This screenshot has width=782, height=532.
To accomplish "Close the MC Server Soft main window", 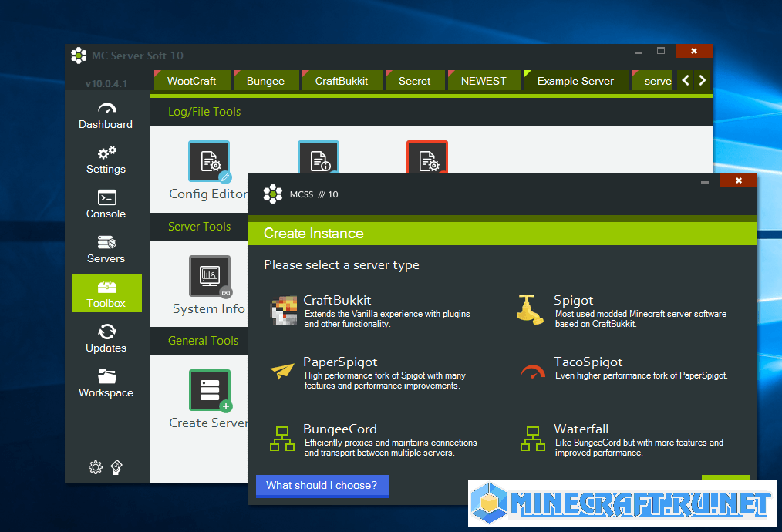I will pyautogui.click(x=694, y=51).
